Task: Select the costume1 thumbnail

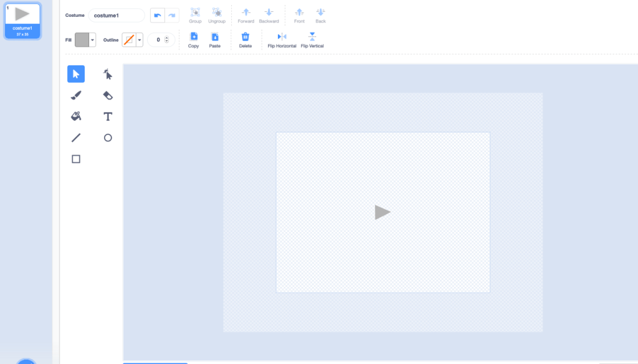Action: [22, 21]
